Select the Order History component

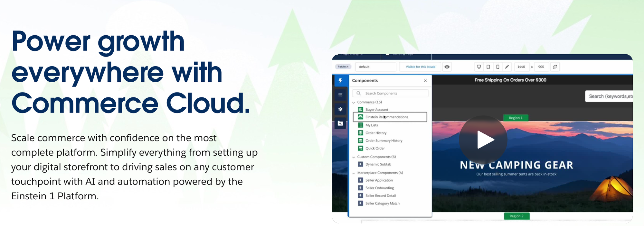coord(372,133)
